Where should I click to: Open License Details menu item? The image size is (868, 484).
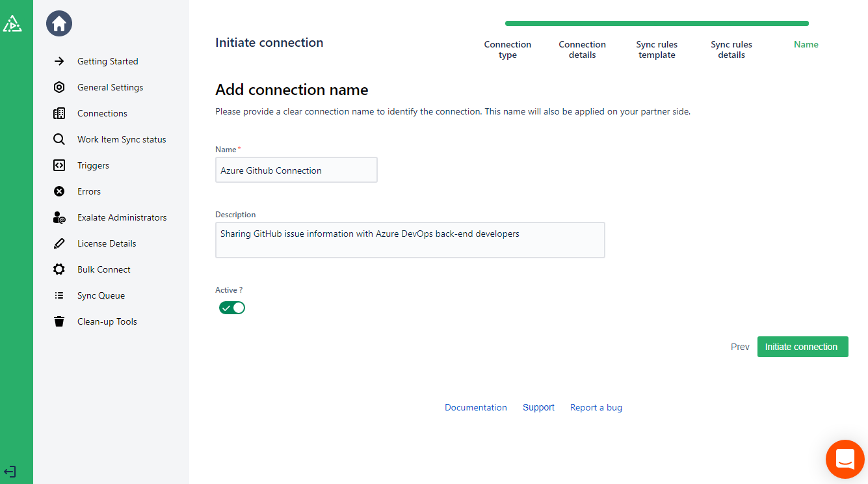tap(107, 243)
